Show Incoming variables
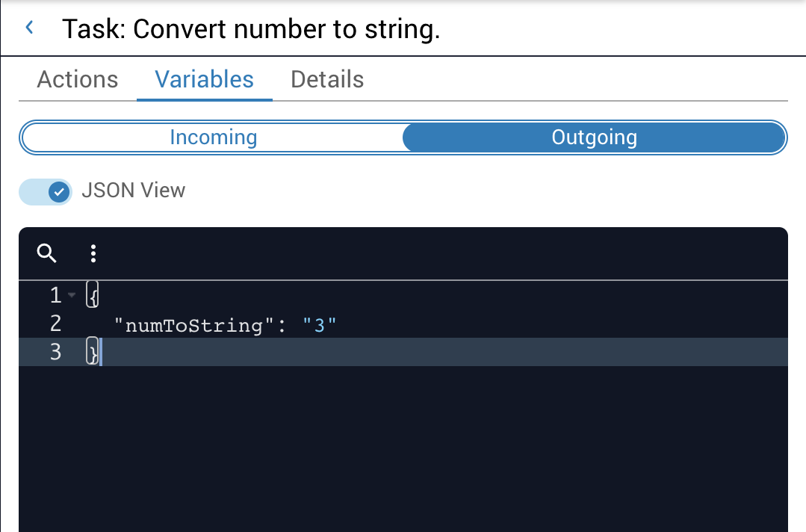The width and height of the screenshot is (806, 532). 214,138
